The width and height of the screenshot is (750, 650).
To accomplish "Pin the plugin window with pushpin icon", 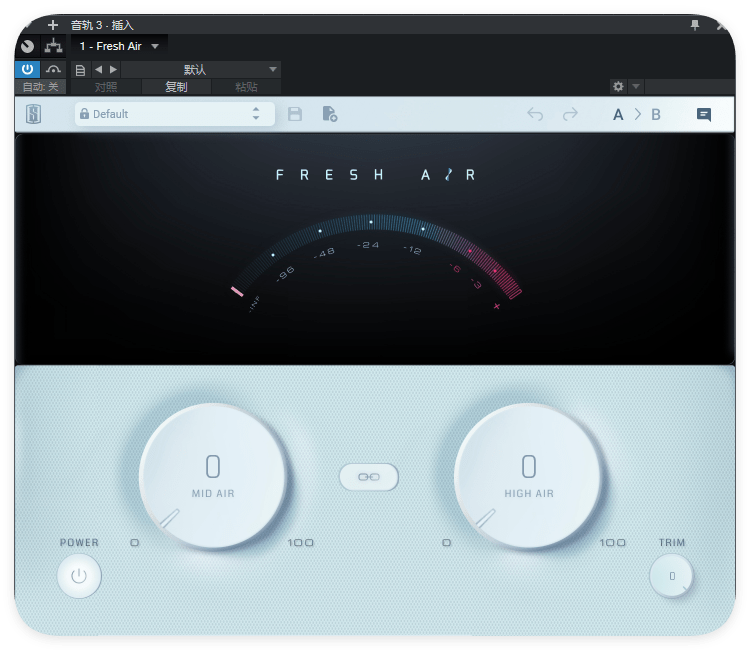I will [x=695, y=25].
